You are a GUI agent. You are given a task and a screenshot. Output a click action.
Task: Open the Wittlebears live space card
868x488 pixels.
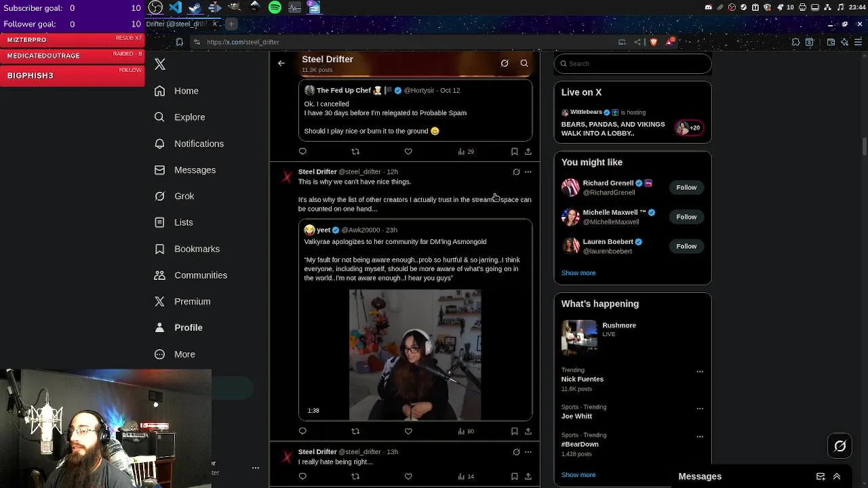click(x=633, y=123)
